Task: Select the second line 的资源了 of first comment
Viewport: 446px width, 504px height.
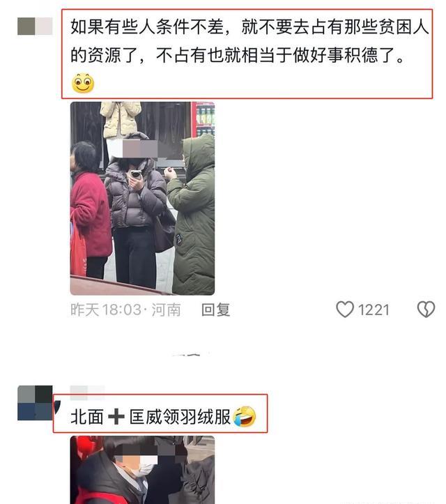Action: [237, 54]
